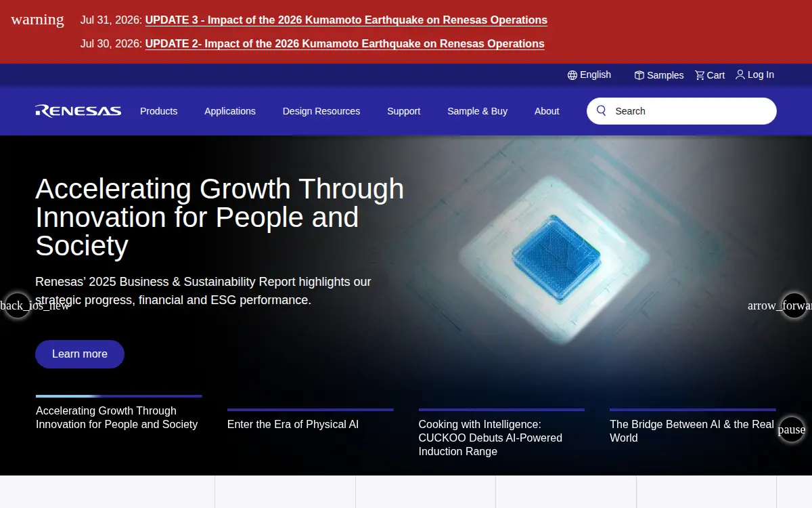Focus the Search input field
The height and width of the screenshot is (508, 812).
coord(681,111)
